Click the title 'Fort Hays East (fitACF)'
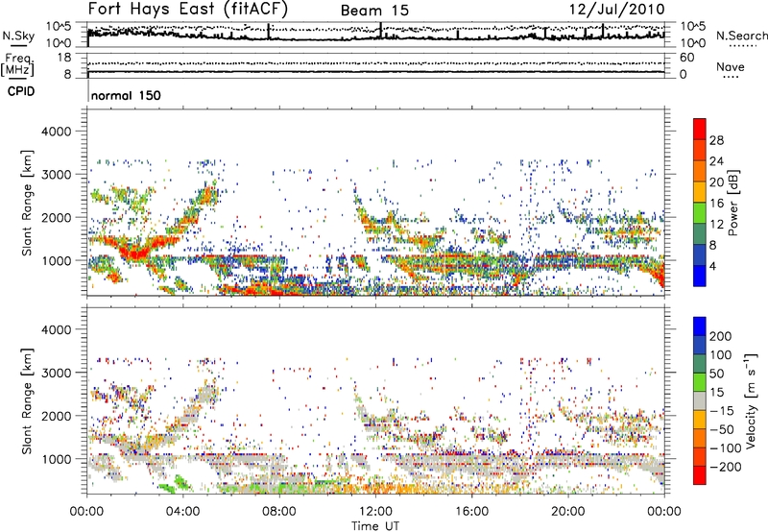The height and width of the screenshot is (532, 768). [x=188, y=10]
